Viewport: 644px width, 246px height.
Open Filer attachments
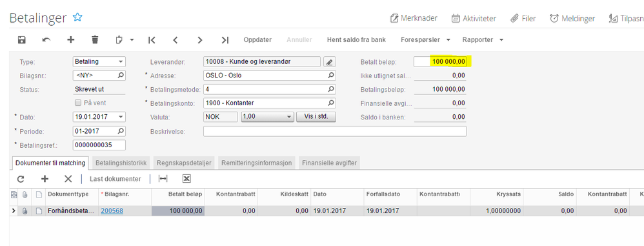pos(523,18)
